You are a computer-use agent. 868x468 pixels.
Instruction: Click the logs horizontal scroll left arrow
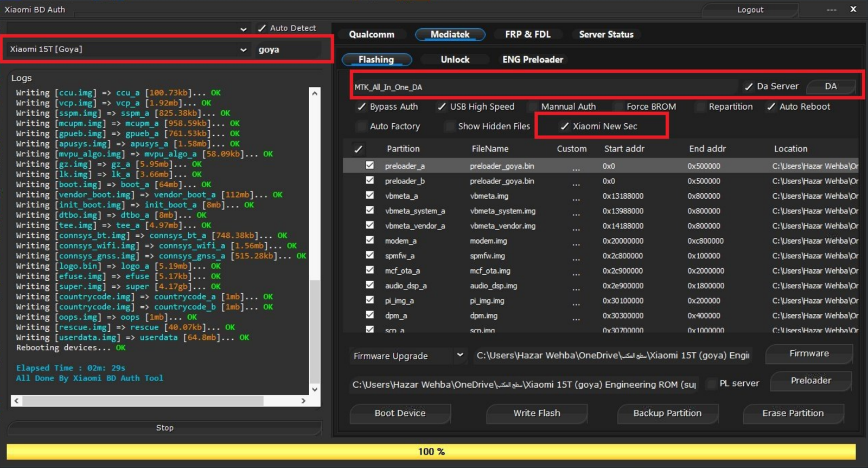[16, 401]
